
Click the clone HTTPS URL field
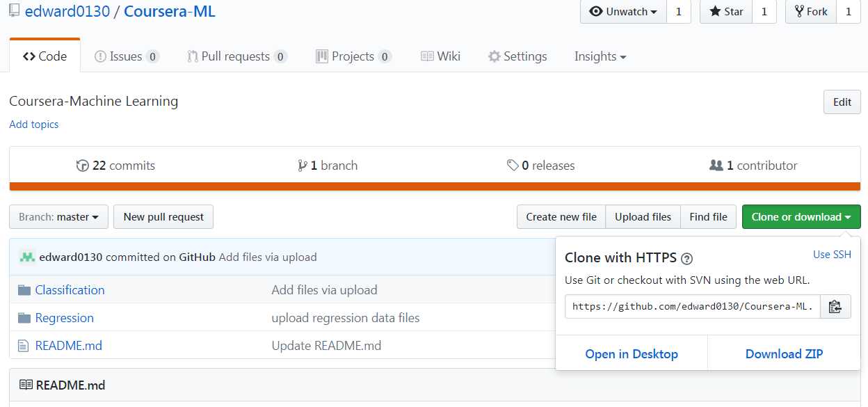693,306
